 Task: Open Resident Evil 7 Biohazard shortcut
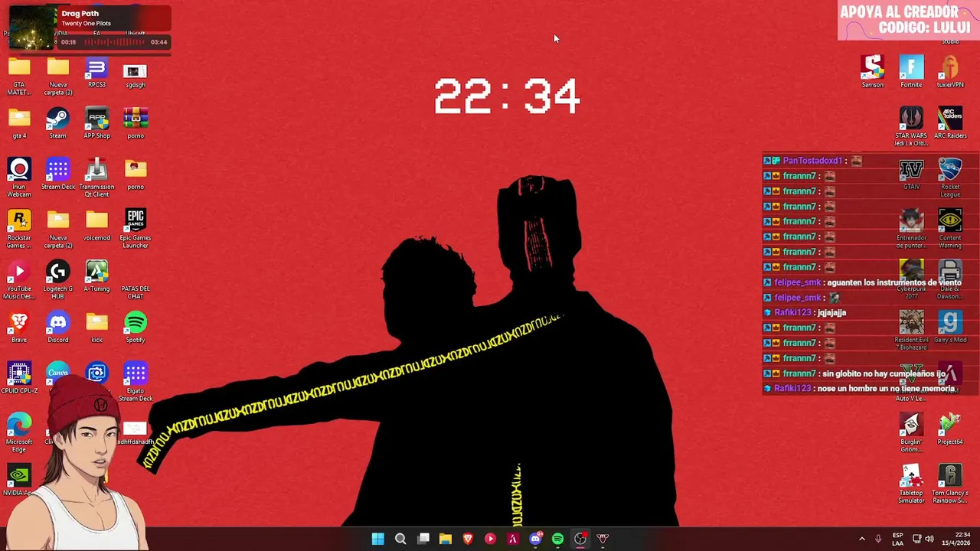(x=911, y=331)
